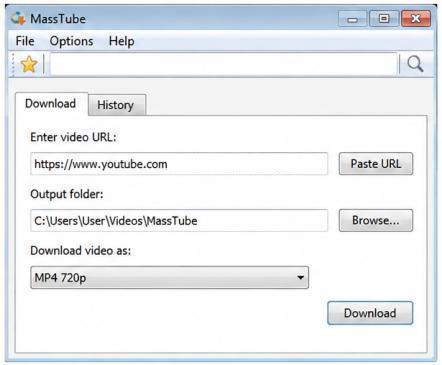
Task: Click the toolbar search text box
Action: tap(223, 64)
